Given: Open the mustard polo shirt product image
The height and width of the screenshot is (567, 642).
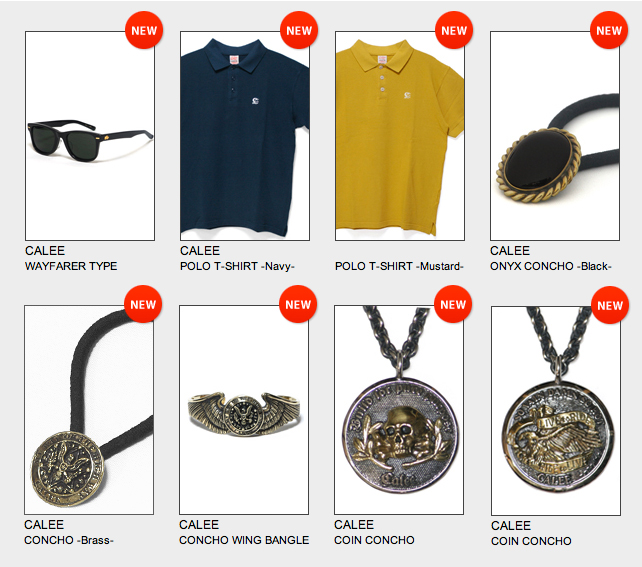Looking at the screenshot, I should tap(400, 136).
